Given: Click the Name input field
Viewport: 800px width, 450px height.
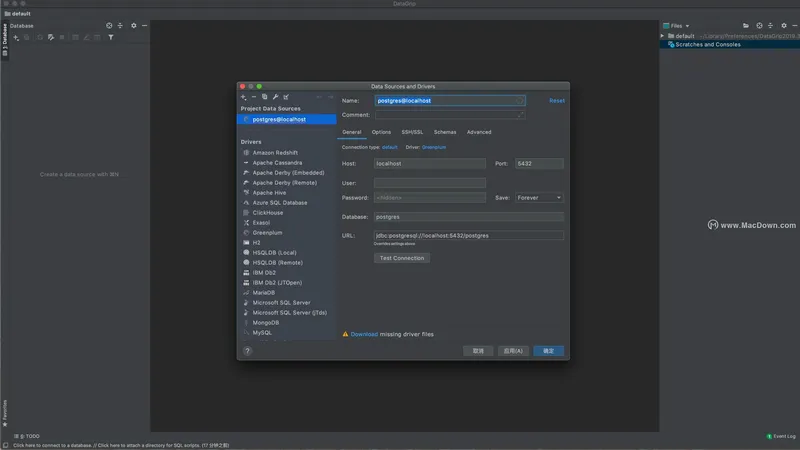Looking at the screenshot, I should coord(450,101).
